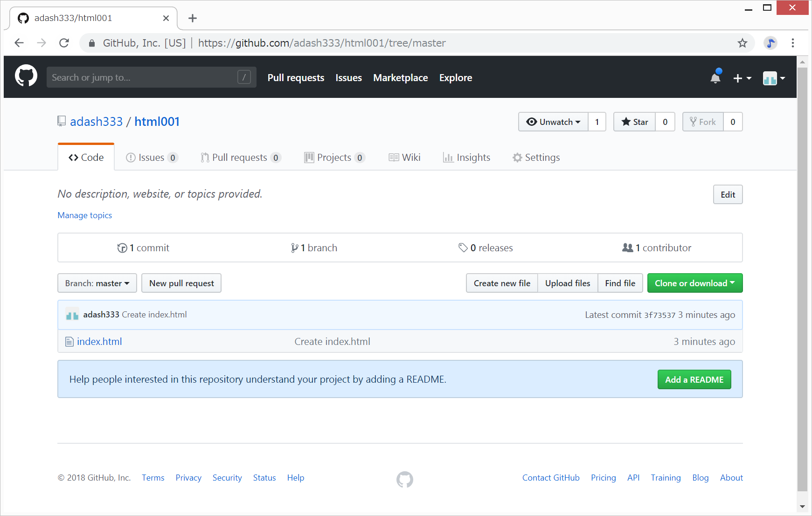Open stargazers count 0
The width and height of the screenshot is (812, 516).
(665, 122)
